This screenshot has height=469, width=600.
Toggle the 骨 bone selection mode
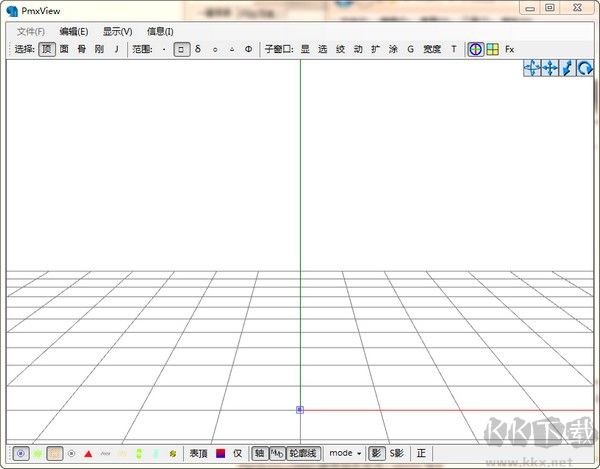82,49
